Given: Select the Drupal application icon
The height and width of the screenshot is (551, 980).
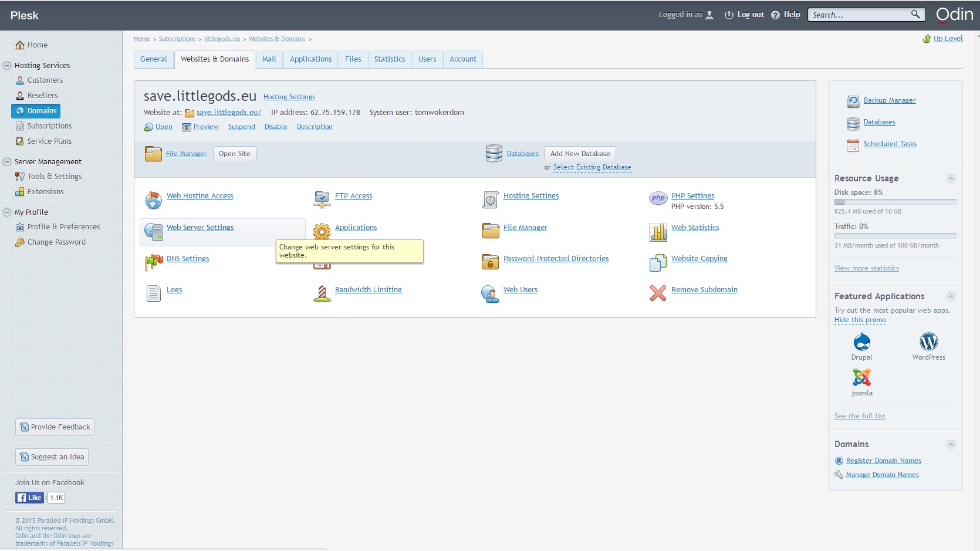Looking at the screenshot, I should (861, 342).
